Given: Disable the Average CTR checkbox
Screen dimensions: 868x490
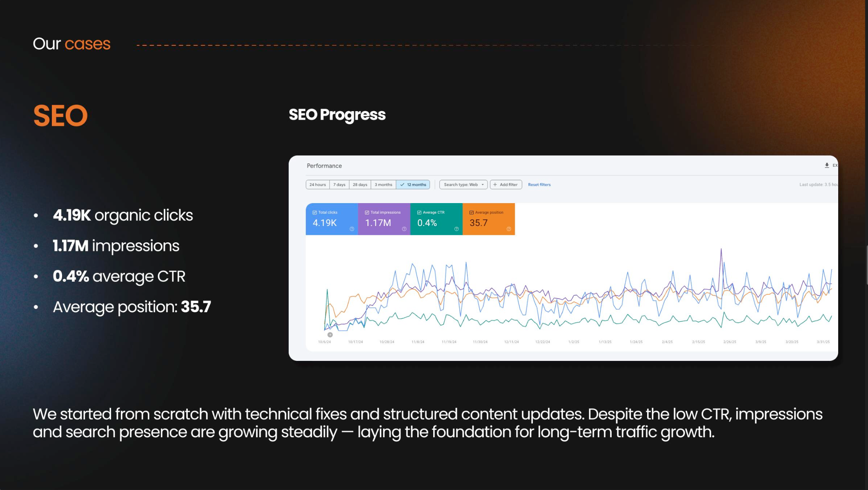Looking at the screenshot, I should pyautogui.click(x=419, y=213).
